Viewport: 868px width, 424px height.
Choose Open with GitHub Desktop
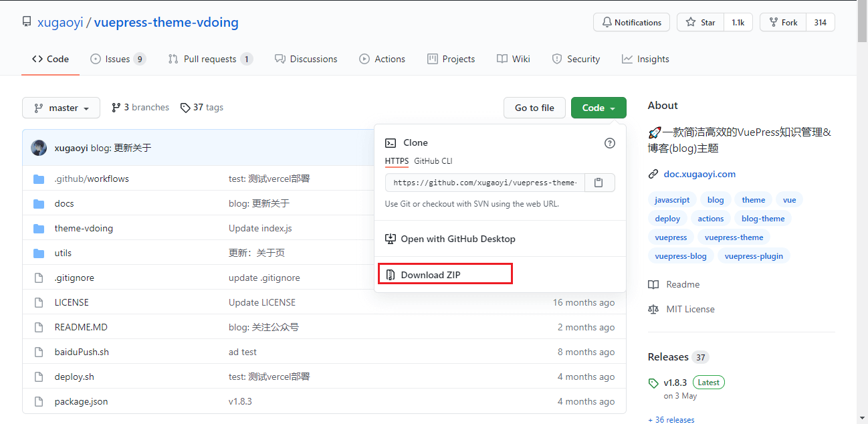pyautogui.click(x=451, y=239)
